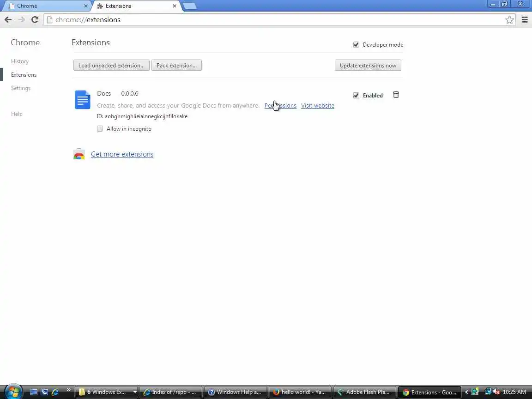
Task: Close the first Chrome tab
Action: tap(85, 6)
